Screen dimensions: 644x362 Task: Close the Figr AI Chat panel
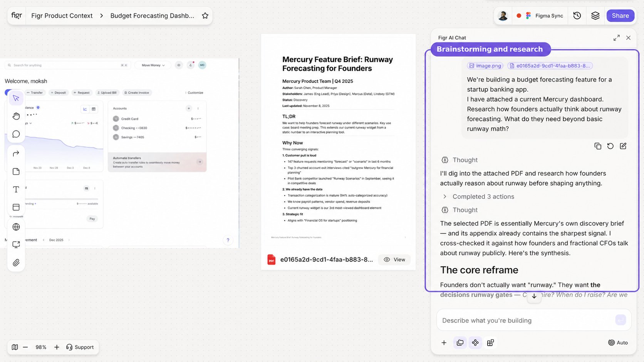click(x=628, y=38)
